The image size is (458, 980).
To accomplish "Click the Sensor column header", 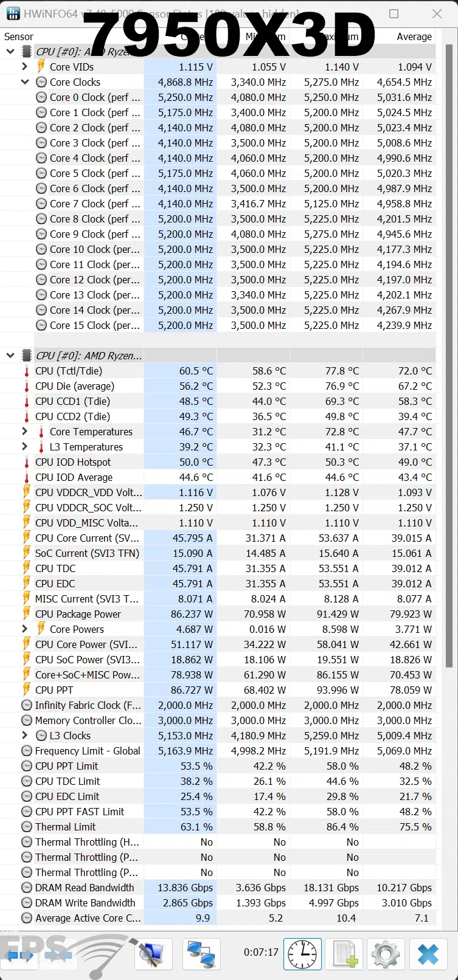I will pos(19,36).
